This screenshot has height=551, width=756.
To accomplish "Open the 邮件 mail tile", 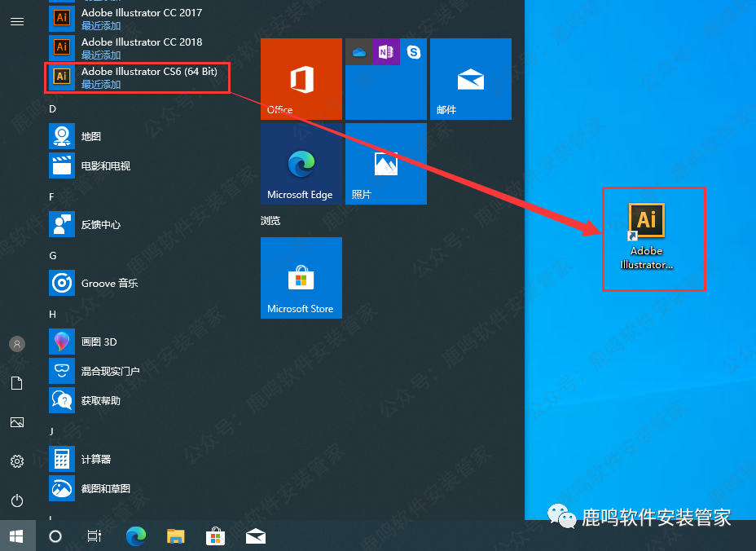I will click(471, 79).
